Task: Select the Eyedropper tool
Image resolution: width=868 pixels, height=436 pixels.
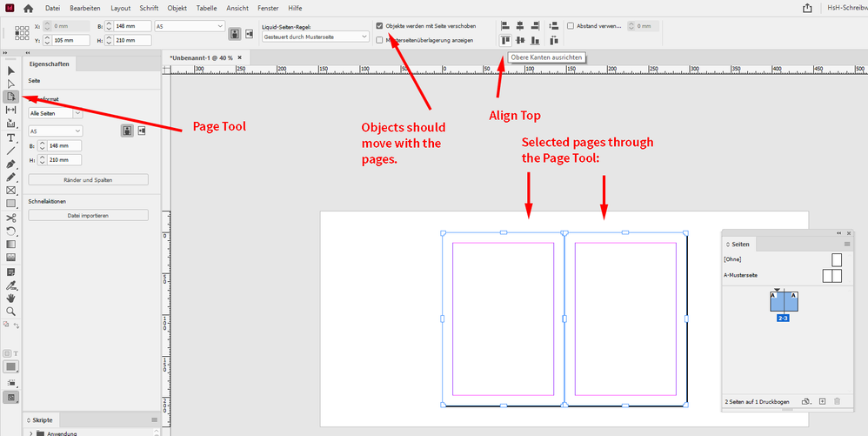Action: click(x=10, y=285)
